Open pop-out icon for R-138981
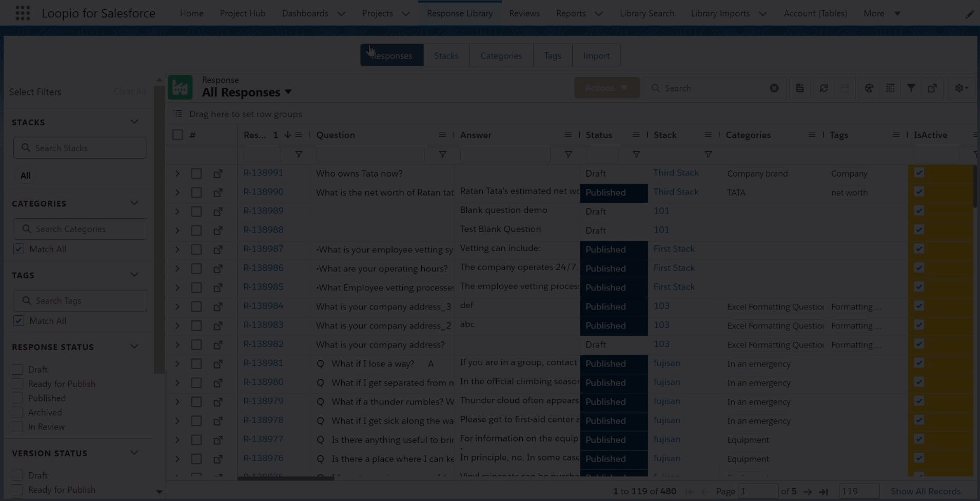Viewport: 980px width, 501px height. pos(218,363)
